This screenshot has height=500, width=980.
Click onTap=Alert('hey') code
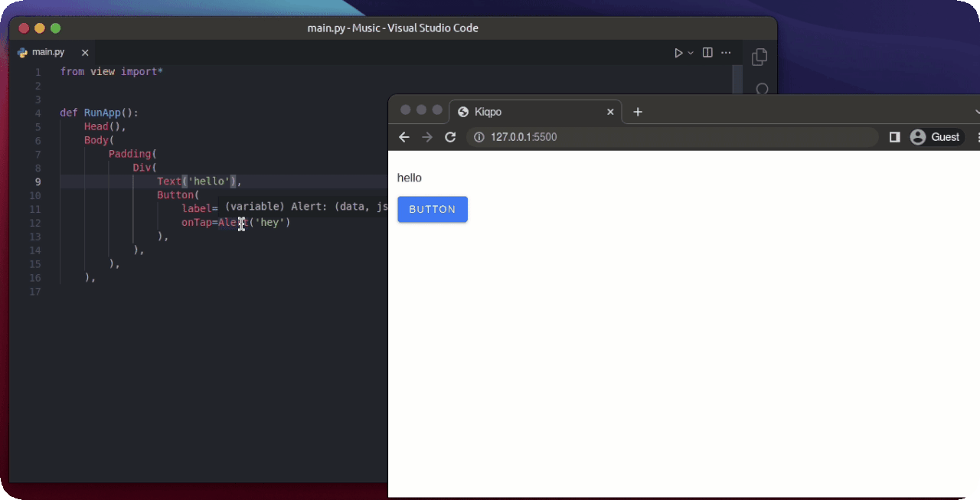[x=236, y=223]
